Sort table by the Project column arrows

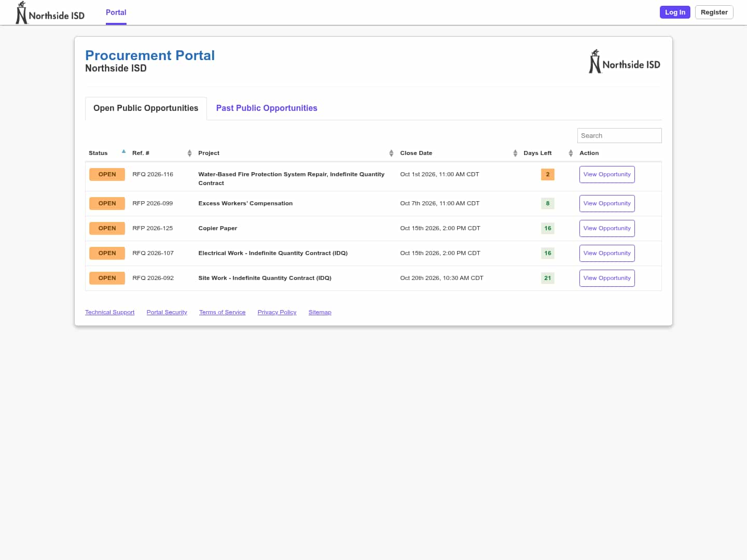[x=391, y=153]
